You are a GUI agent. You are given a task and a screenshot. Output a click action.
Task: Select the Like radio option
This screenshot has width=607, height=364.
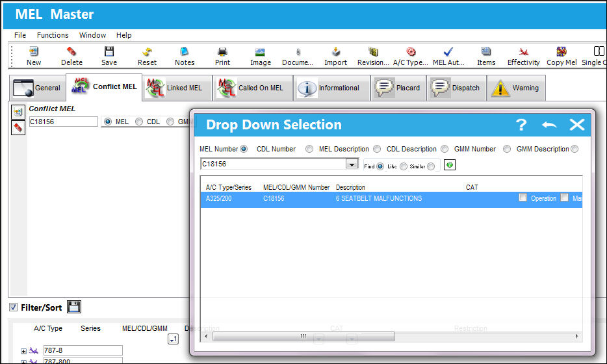[404, 166]
